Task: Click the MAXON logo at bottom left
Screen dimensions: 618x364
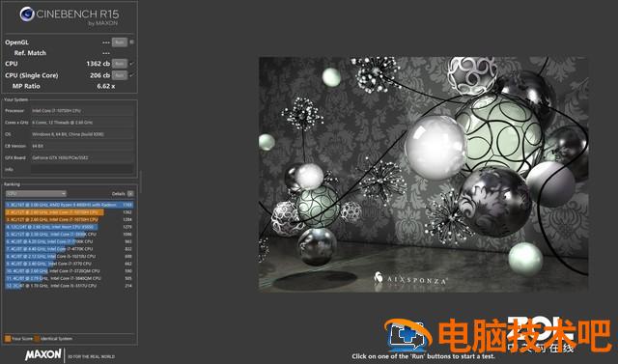Action: (x=43, y=354)
